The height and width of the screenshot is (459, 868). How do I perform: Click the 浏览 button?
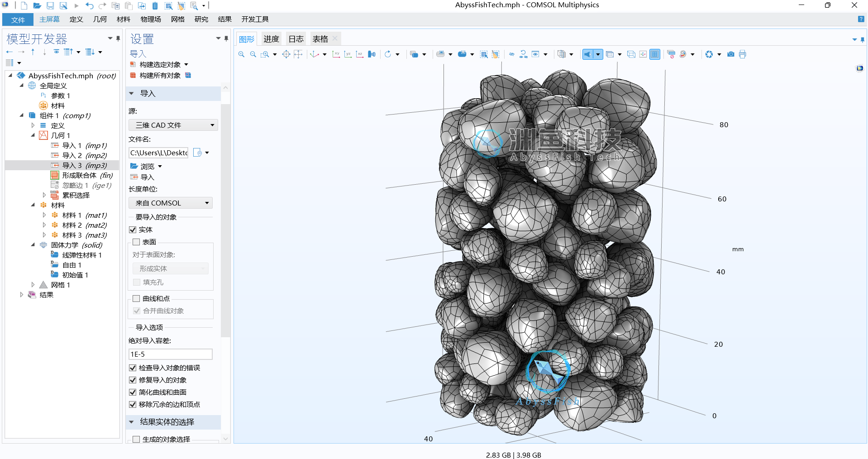(147, 166)
